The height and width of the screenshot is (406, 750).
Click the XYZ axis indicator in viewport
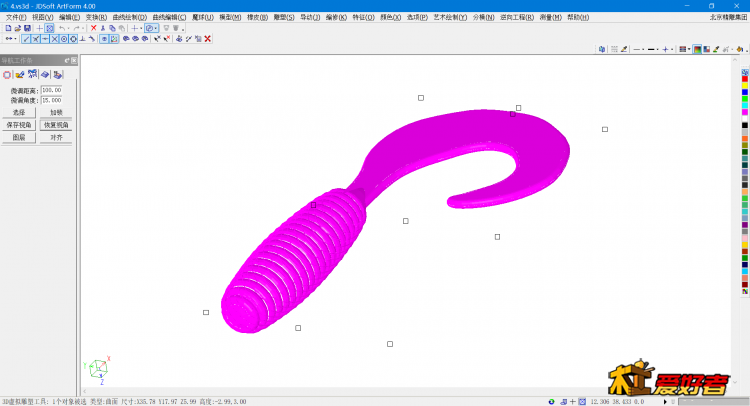tap(99, 370)
